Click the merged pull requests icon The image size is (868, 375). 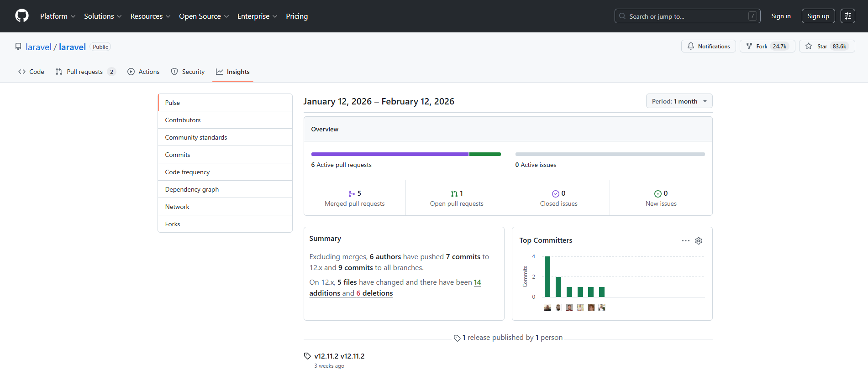(352, 194)
